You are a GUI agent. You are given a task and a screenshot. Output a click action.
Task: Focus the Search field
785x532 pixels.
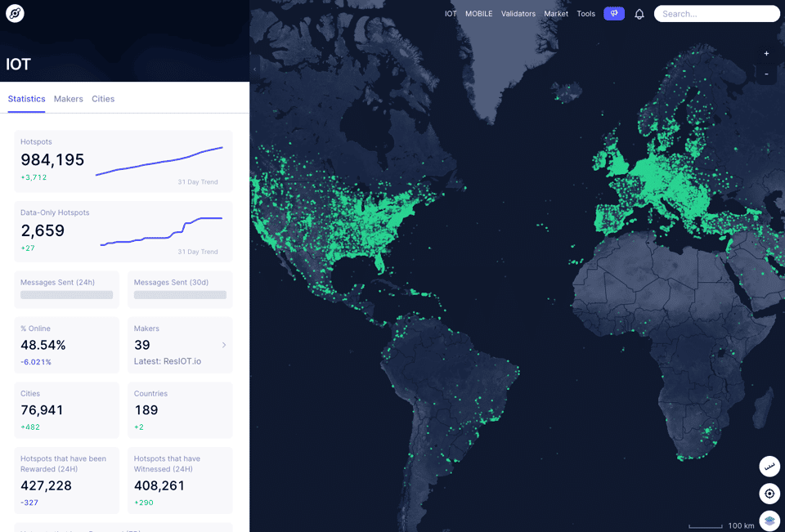pyautogui.click(x=717, y=14)
